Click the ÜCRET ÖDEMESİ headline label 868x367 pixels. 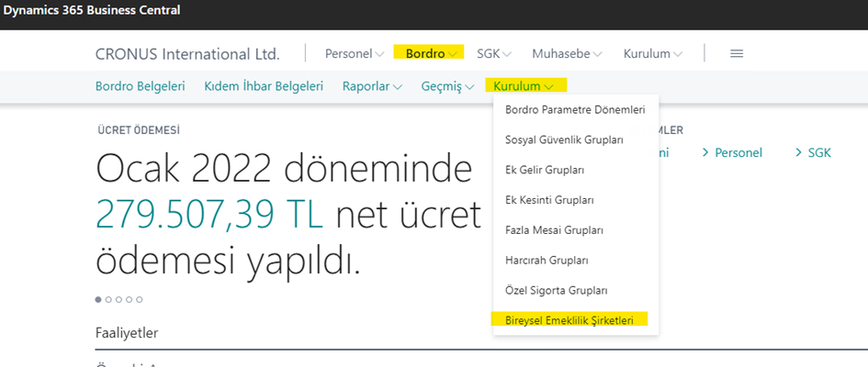pos(139,130)
